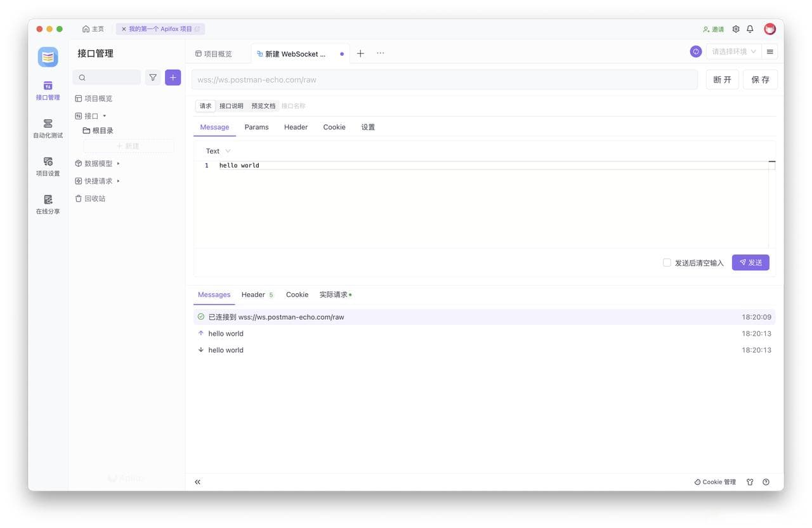812x528 pixels.
Task: Switch to 设置 tab
Action: (x=368, y=127)
